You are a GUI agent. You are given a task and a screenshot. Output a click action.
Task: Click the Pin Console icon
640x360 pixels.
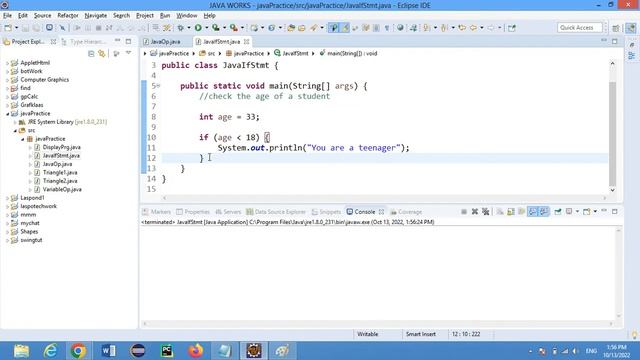coord(558,211)
